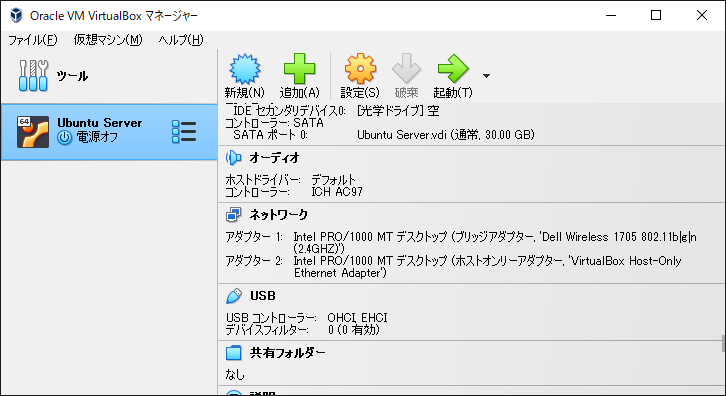The height and width of the screenshot is (396, 726).
Task: Click the 0 (0 有効) device filter value
Action: [x=354, y=330]
